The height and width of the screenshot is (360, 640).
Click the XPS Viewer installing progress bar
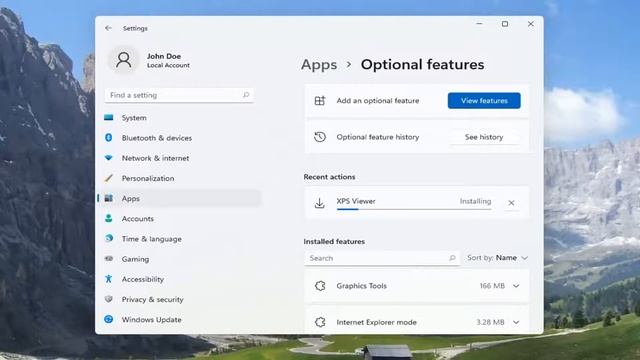point(414,209)
